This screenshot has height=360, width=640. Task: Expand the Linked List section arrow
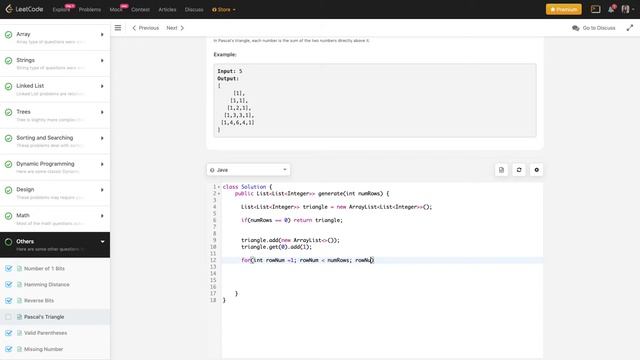click(102, 86)
